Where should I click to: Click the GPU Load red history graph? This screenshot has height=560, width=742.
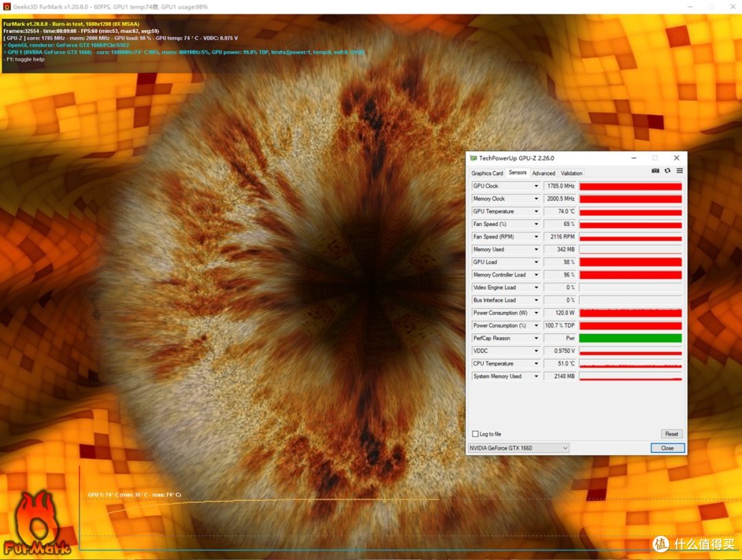[630, 262]
